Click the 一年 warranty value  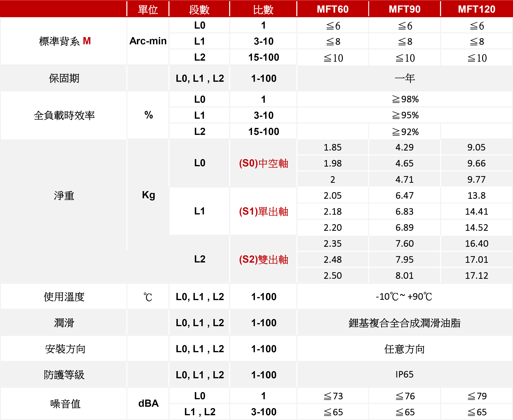(405, 78)
